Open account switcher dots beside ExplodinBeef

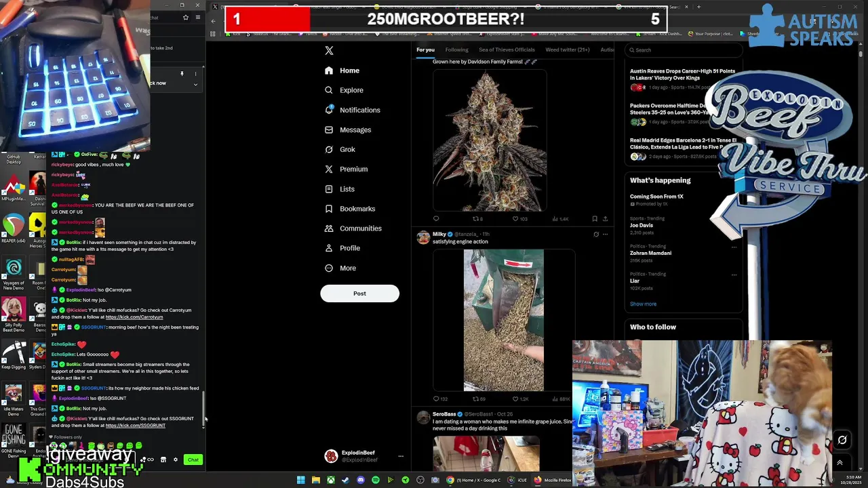(x=400, y=456)
